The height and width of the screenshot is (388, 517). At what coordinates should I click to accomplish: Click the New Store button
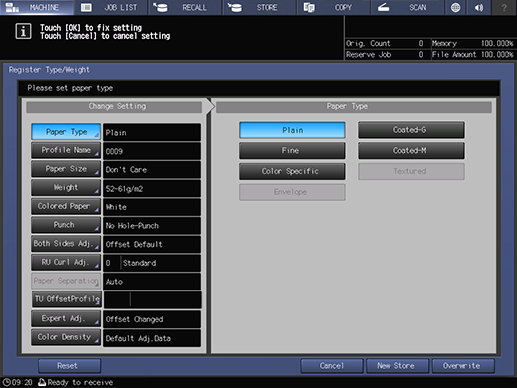point(397,366)
